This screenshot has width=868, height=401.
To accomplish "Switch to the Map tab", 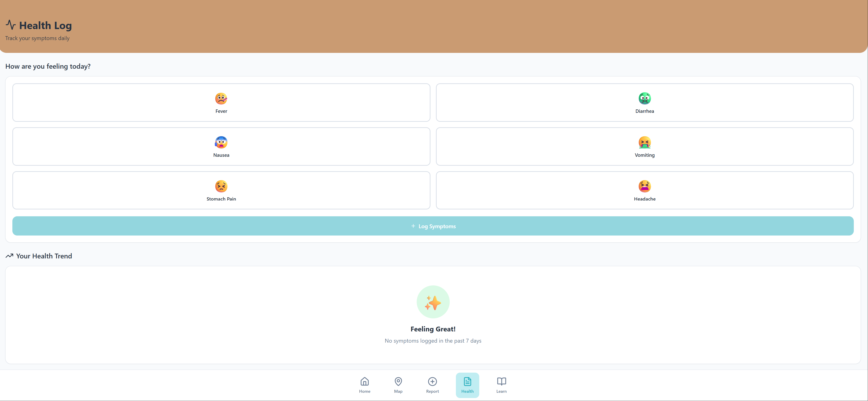I will 398,385.
